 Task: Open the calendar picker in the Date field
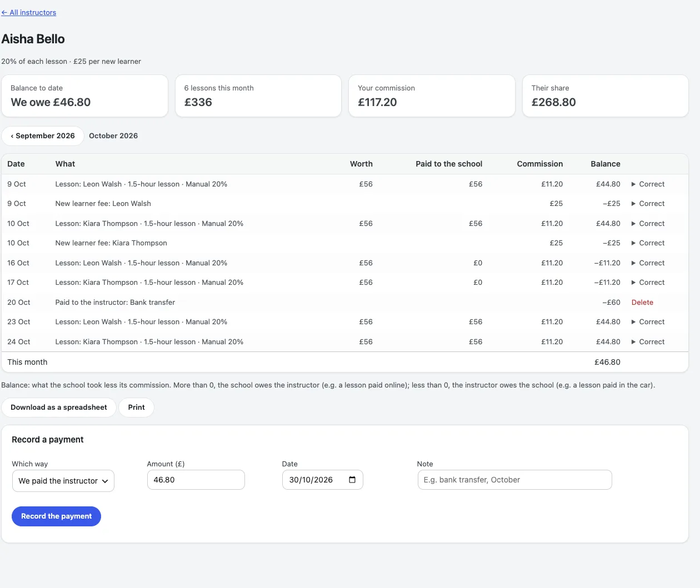[352, 480]
